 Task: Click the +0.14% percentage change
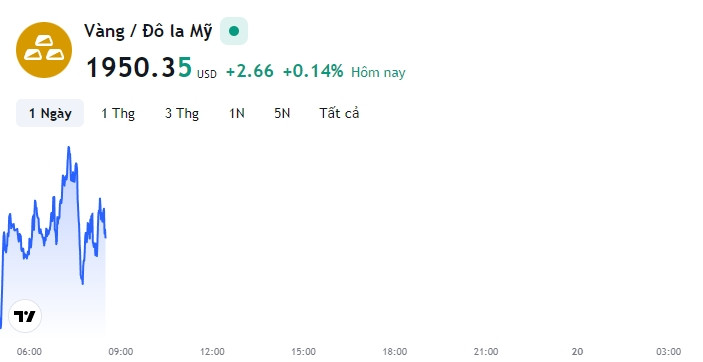tap(313, 71)
